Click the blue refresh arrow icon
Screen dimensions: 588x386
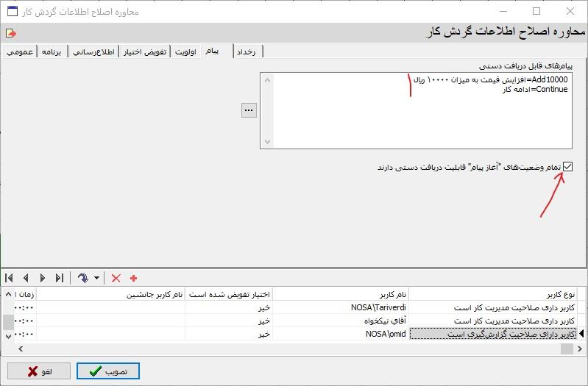coord(82,278)
